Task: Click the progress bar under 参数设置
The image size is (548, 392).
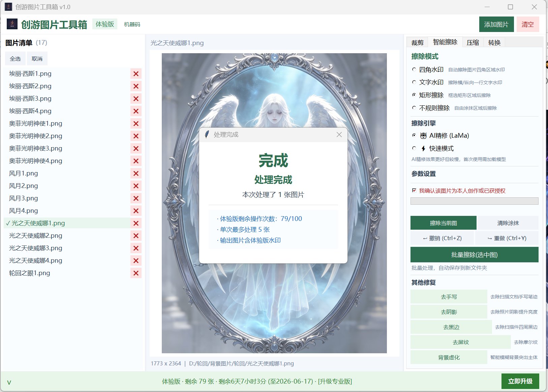Action: pyautogui.click(x=474, y=201)
